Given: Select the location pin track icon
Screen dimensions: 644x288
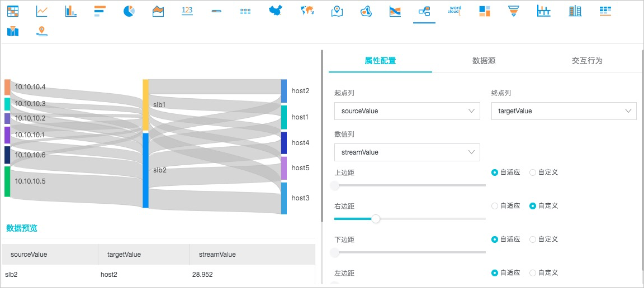Looking at the screenshot, I should point(42,32).
